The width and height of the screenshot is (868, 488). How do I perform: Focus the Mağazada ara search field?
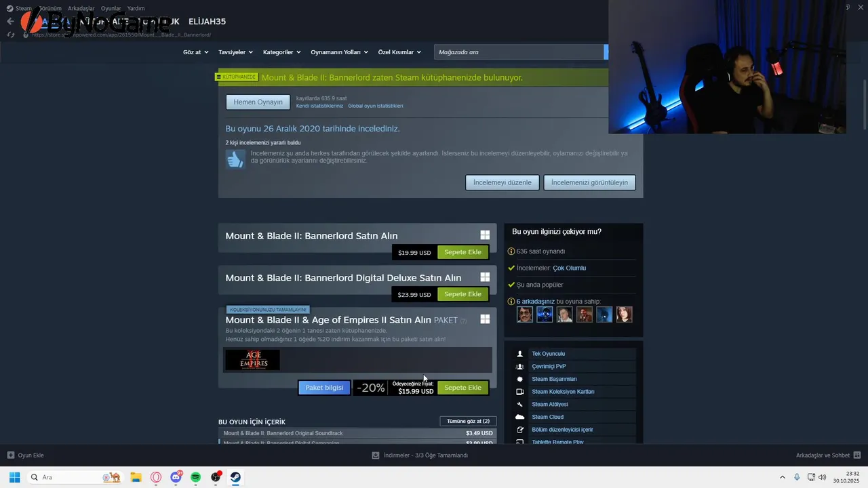pos(519,52)
